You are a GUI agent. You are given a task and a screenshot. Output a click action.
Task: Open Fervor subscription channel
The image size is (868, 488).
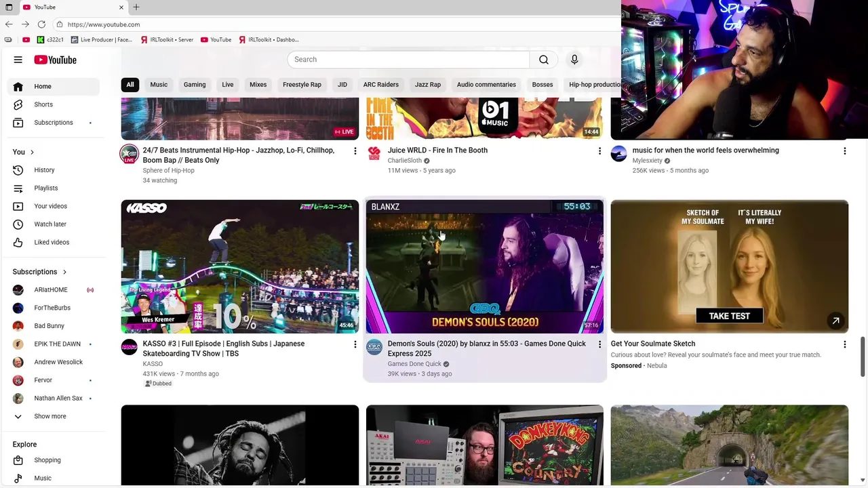tap(54, 380)
